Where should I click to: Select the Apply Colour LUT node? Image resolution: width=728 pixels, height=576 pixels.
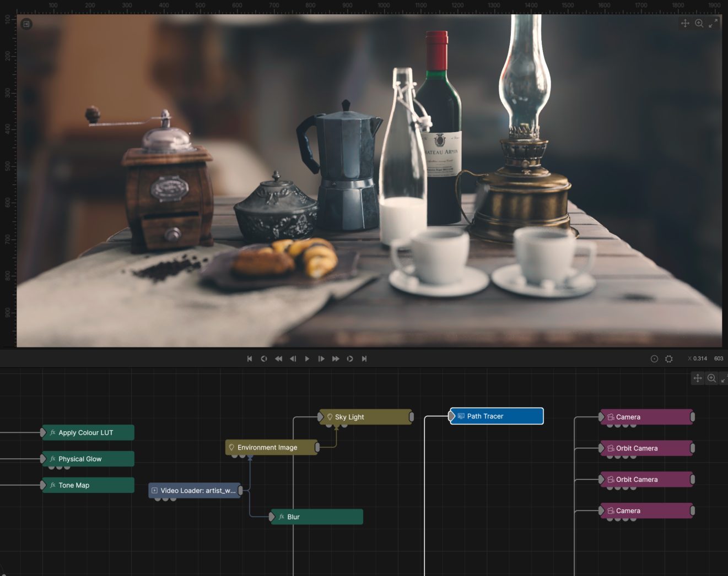(88, 433)
